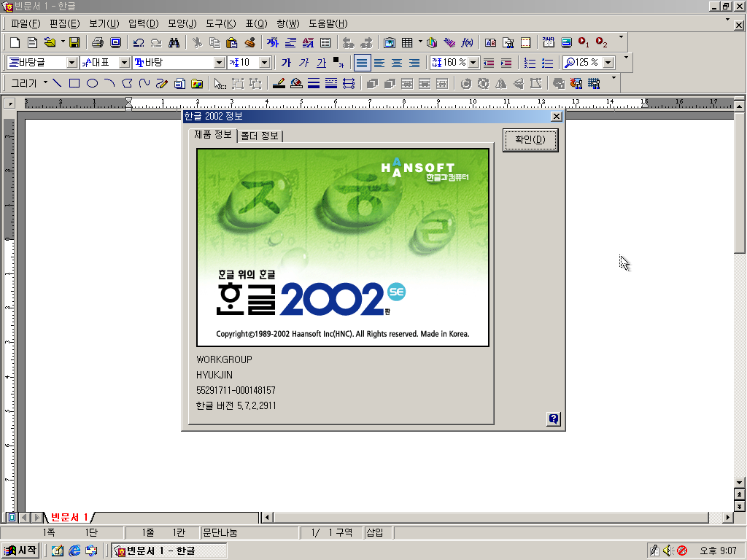Image resolution: width=747 pixels, height=560 pixels.
Task: Click the vertical scrollbar down arrow
Action: [740, 482]
